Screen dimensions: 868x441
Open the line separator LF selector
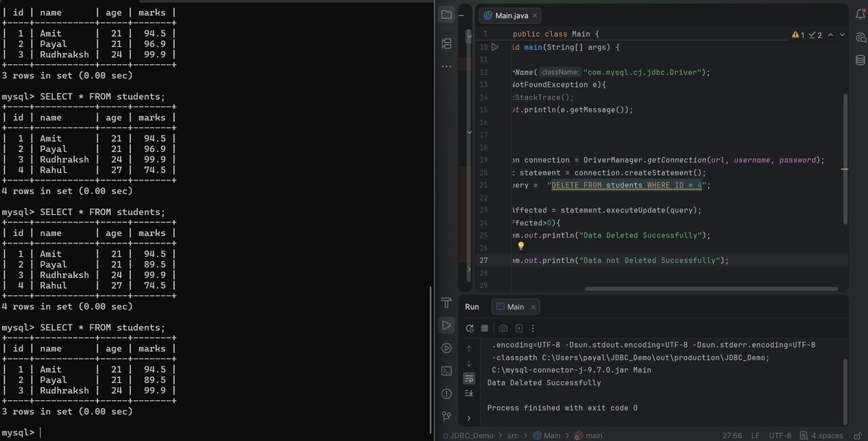click(x=755, y=435)
